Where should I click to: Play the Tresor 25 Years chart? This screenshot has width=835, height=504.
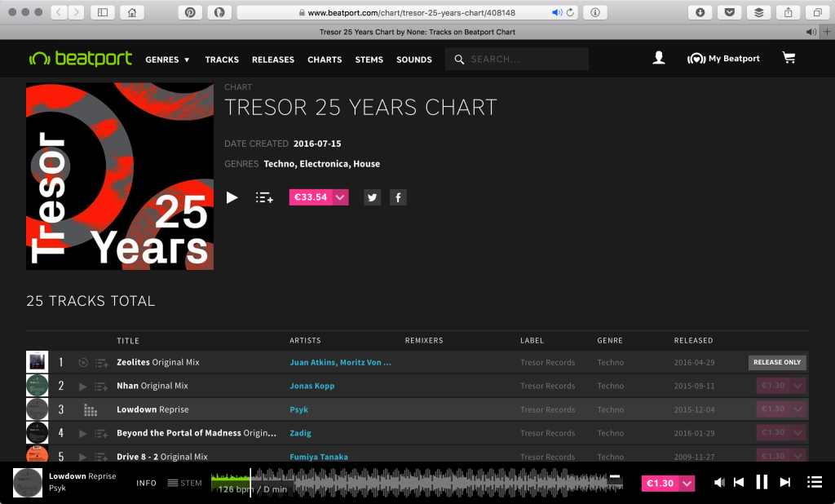(x=232, y=197)
